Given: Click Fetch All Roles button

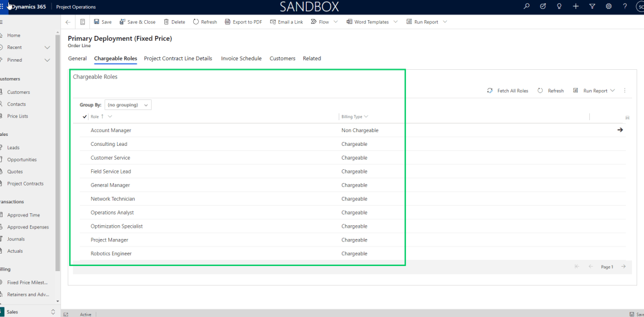Looking at the screenshot, I should tap(507, 91).
